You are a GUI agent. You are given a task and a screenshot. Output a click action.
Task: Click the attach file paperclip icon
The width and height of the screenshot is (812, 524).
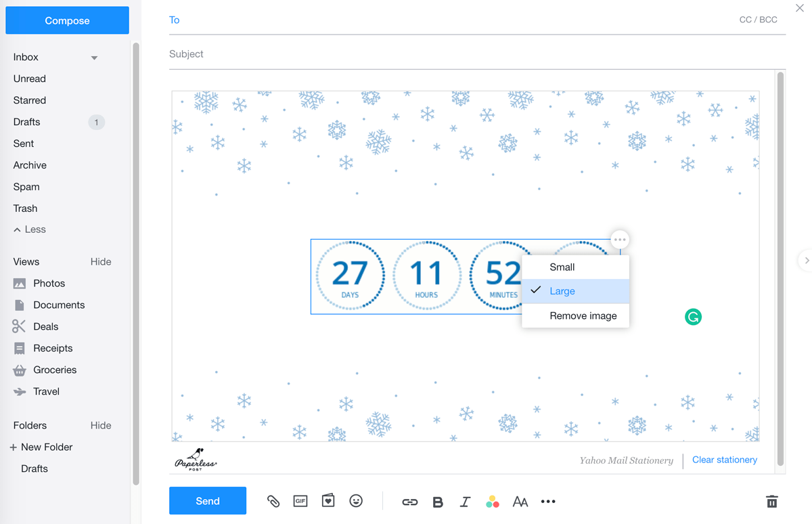273,501
